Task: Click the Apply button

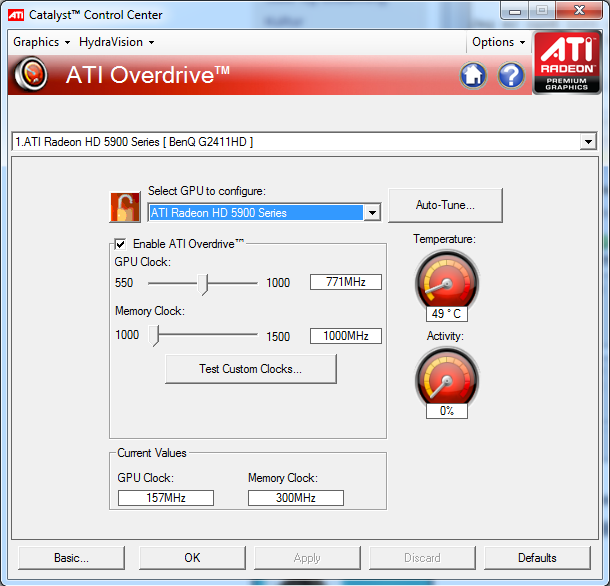Action: (x=307, y=558)
